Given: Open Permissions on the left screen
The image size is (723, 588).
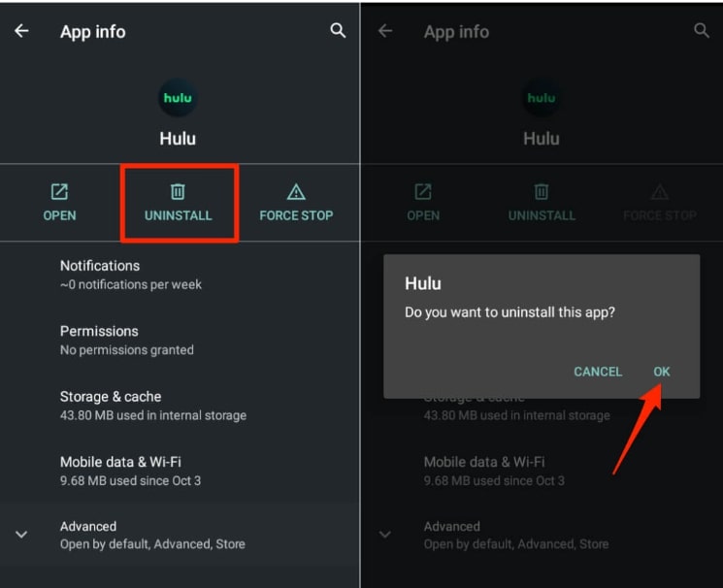Looking at the screenshot, I should pyautogui.click(x=180, y=341).
